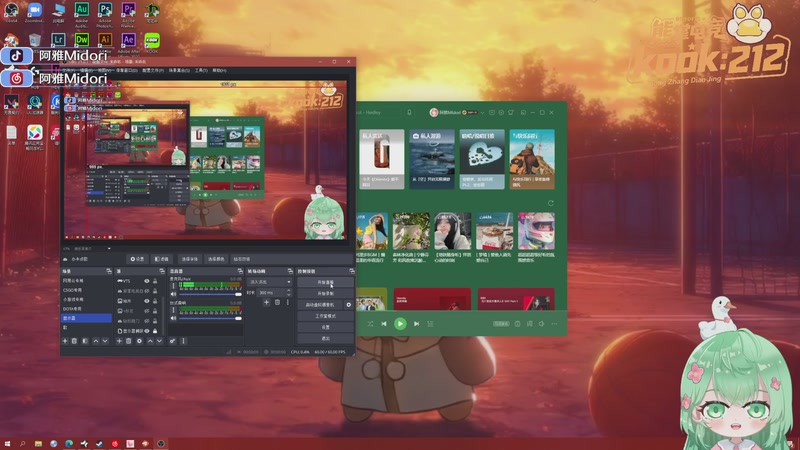The width and height of the screenshot is (800, 450).
Task: Adjust first mixer channel volume slider
Action: (210, 294)
